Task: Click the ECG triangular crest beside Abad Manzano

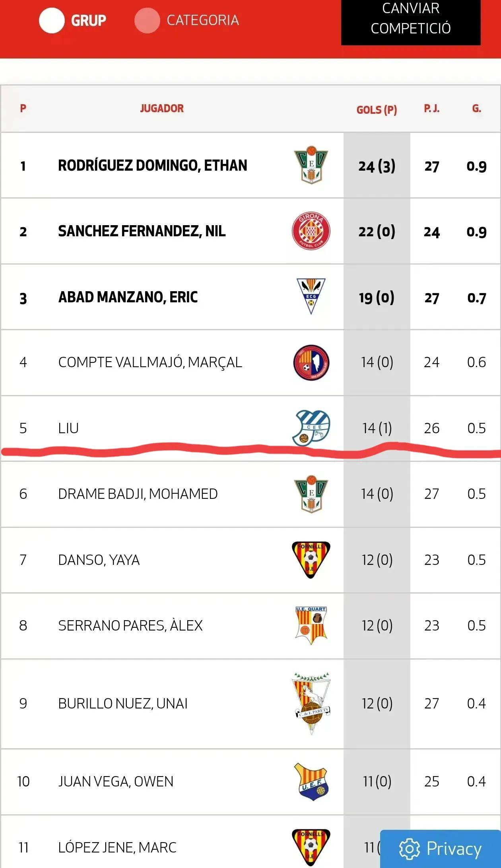Action: (x=311, y=297)
